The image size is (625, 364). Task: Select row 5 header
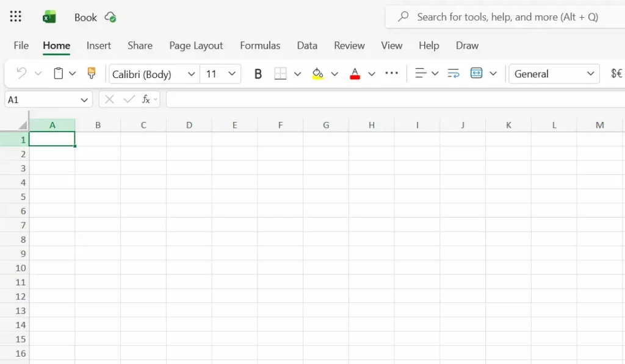pyautogui.click(x=15, y=197)
